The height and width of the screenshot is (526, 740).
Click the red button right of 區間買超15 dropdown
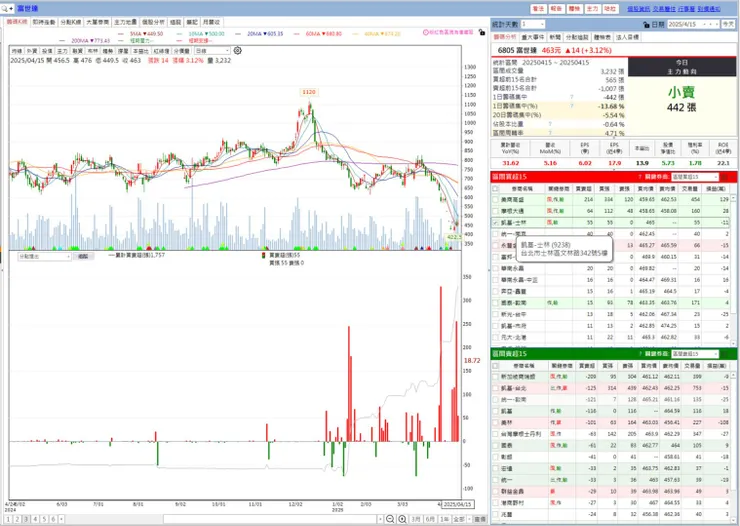[724, 177]
